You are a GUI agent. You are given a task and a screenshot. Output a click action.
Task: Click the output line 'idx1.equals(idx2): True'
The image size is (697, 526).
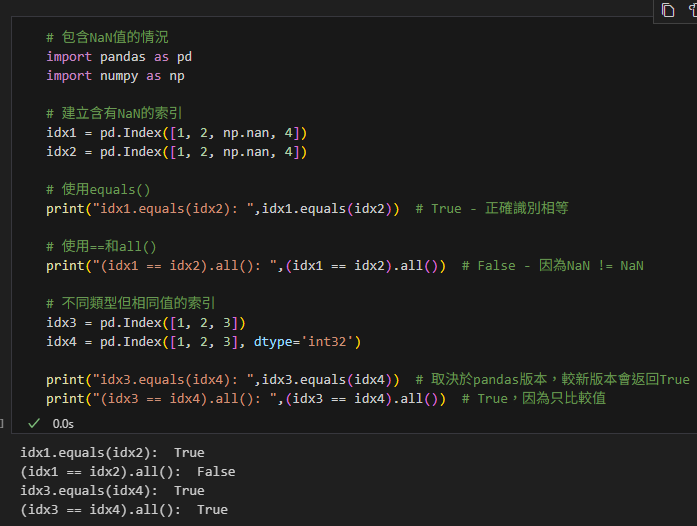(x=112, y=453)
